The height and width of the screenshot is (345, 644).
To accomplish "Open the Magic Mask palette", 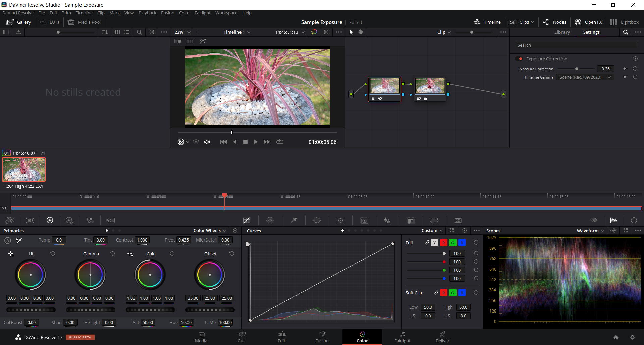I will [x=364, y=220].
